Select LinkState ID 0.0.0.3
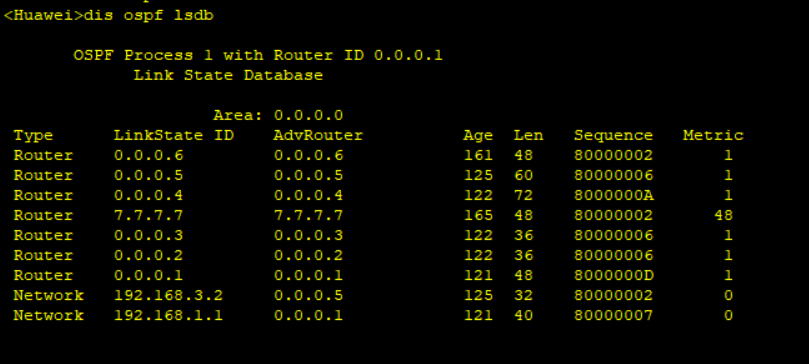Viewport: 809px width, 364px height. (x=149, y=236)
